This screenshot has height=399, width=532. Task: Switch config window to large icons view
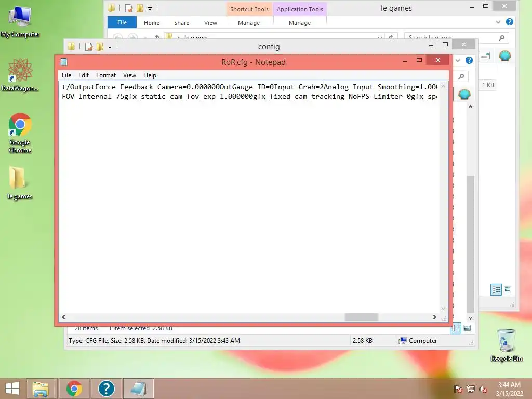coord(467,328)
